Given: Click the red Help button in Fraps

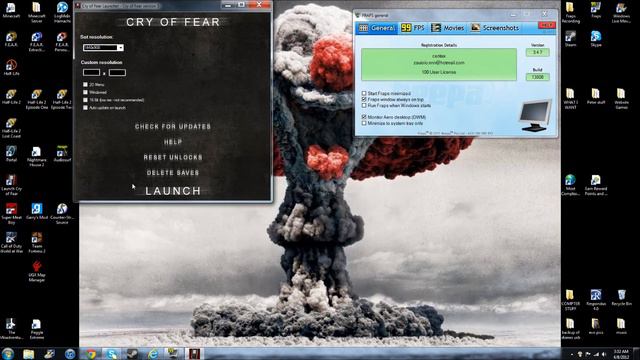Looking at the screenshot, I should [x=547, y=25].
